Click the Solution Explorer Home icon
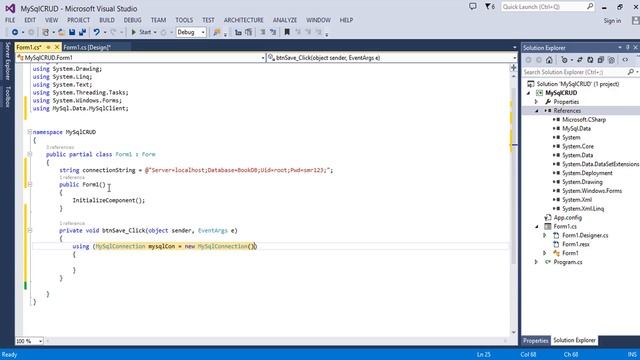 point(549,60)
